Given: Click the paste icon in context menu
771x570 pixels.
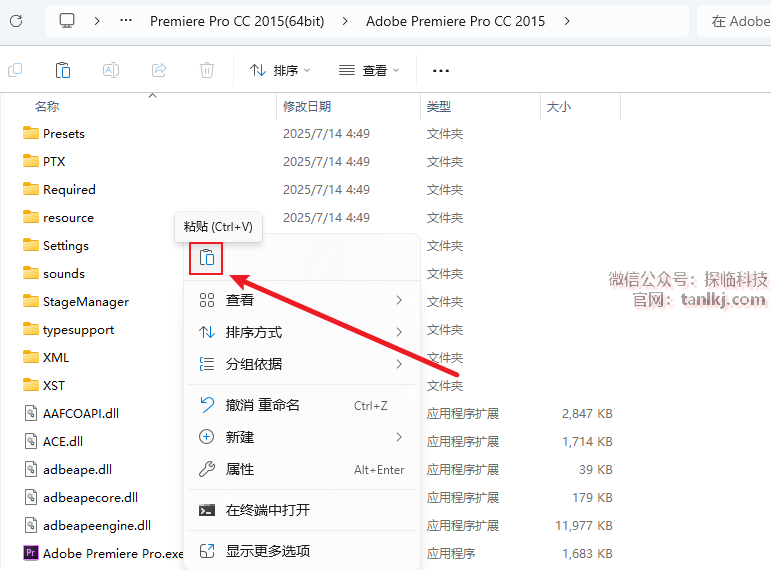Looking at the screenshot, I should click(207, 258).
